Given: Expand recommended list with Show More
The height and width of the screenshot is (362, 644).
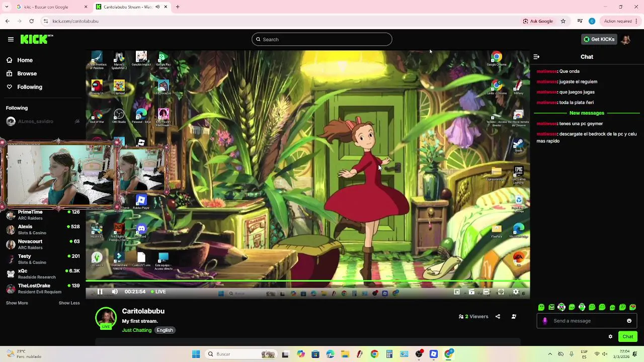Looking at the screenshot, I should coord(17,303).
